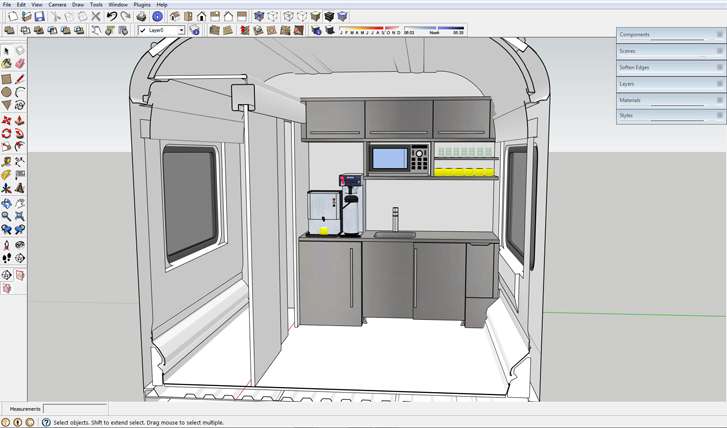Screen dimensions: 727x428
Task: Click the Model Info button
Action: point(157,17)
